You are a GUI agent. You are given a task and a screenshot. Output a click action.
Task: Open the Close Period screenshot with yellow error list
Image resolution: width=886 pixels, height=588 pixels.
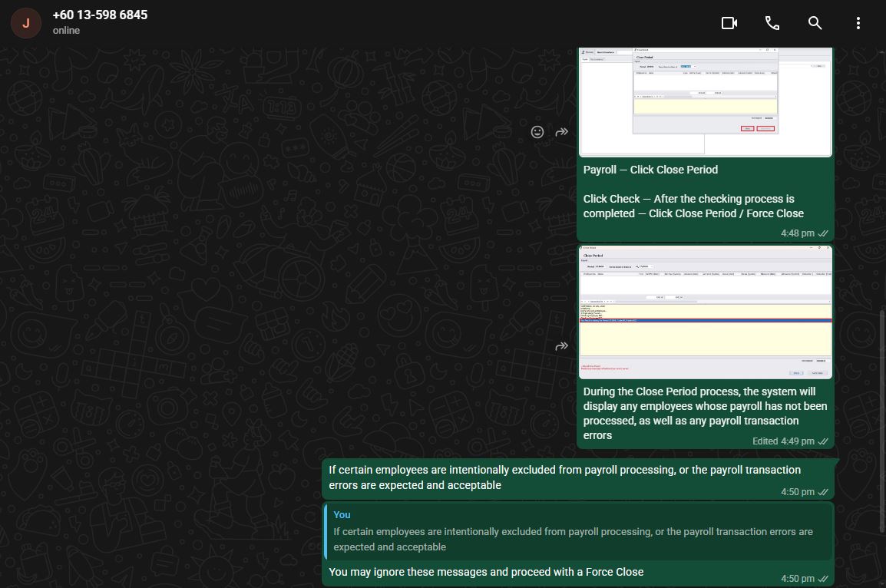[705, 312]
